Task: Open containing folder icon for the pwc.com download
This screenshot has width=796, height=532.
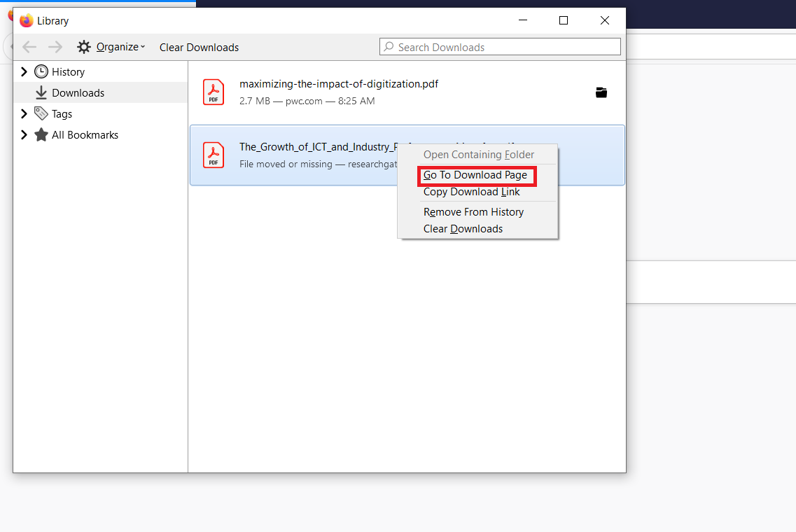Action: coord(601,92)
